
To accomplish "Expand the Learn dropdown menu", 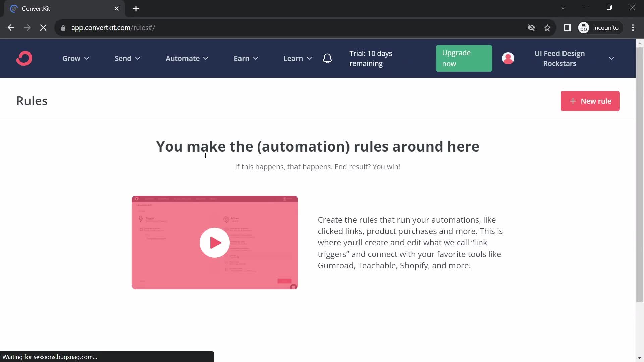I will click(298, 58).
